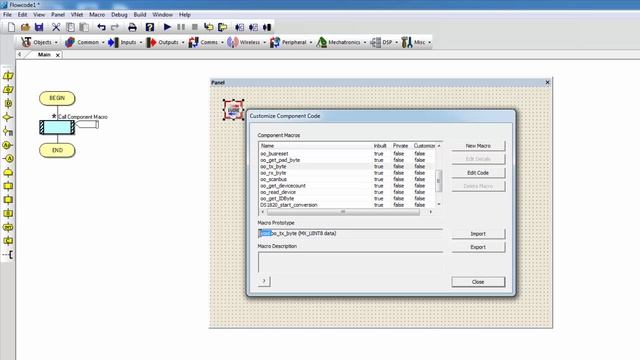Click the Import button
Image resolution: width=640 pixels, height=360 pixels.
click(478, 234)
